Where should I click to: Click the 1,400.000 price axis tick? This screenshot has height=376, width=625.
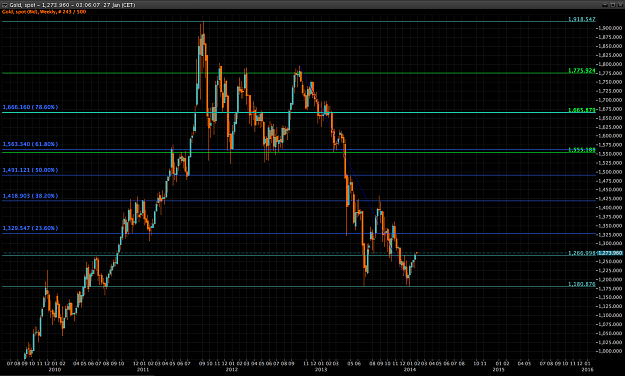point(610,208)
